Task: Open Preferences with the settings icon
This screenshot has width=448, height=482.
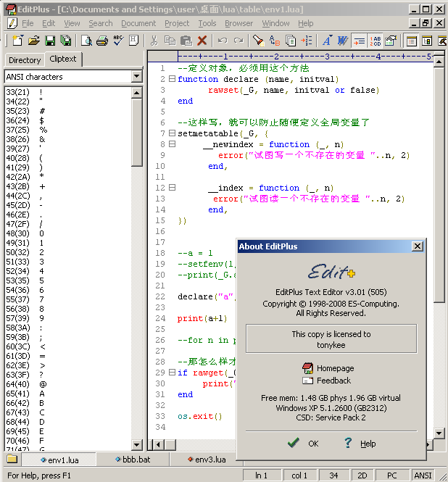Action: tap(391, 41)
